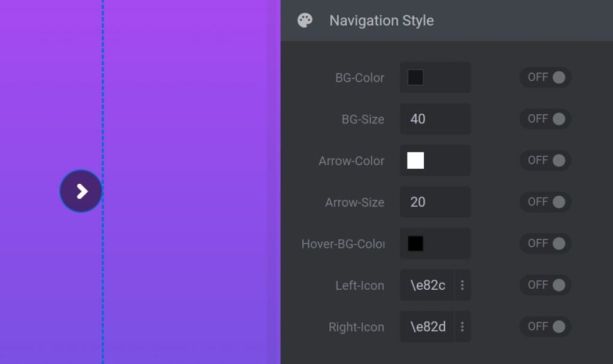This screenshot has height=364, width=613.
Task: Click the palette icon beside Navigation Style
Action: click(x=305, y=20)
